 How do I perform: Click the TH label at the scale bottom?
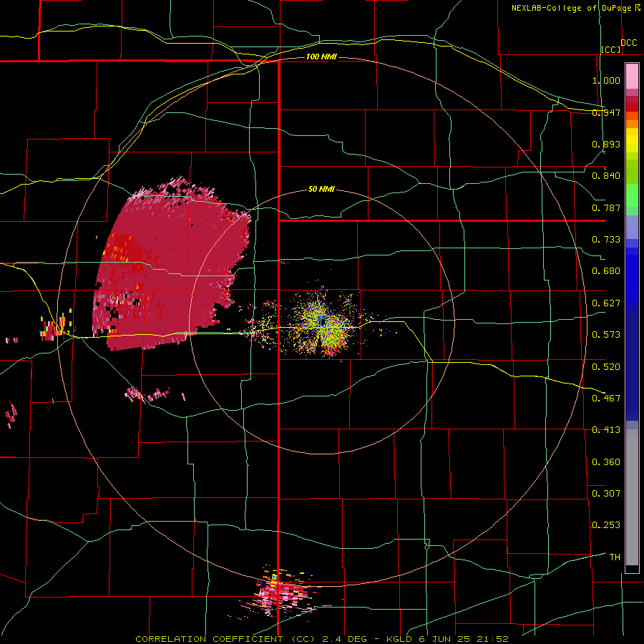615,557
